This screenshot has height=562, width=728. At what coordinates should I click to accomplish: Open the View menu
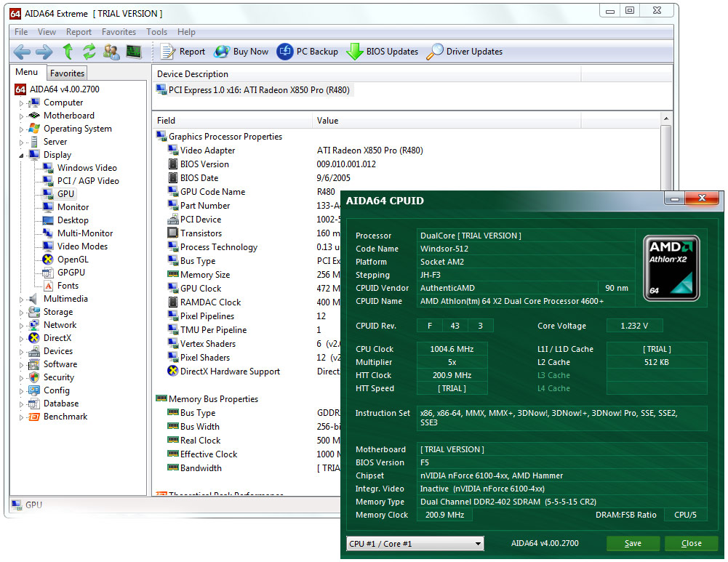coord(47,31)
